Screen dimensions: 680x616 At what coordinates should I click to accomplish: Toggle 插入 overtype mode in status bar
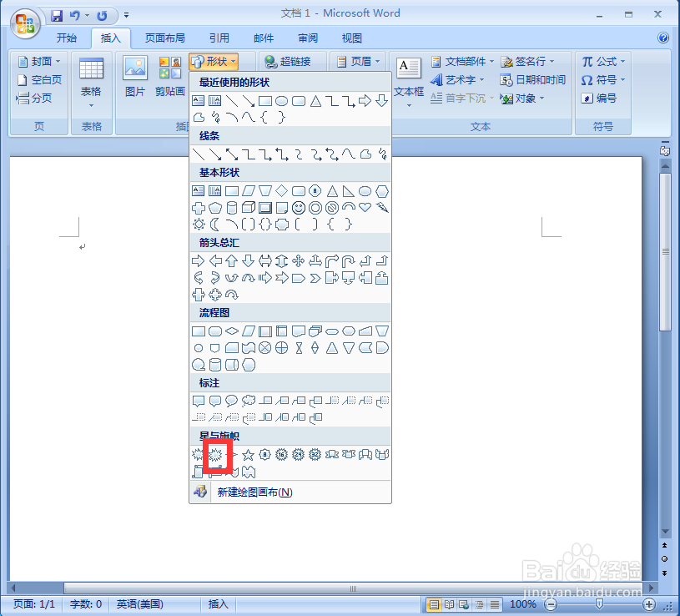218,603
